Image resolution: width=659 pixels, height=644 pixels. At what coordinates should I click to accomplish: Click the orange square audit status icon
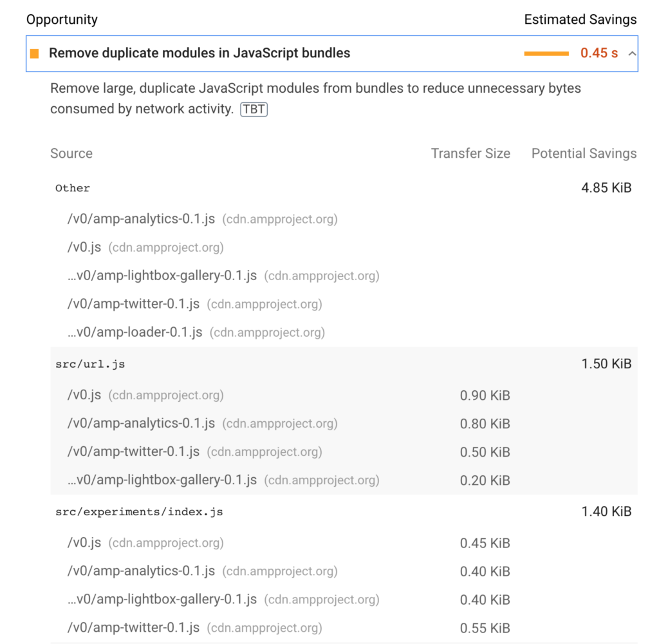(35, 53)
